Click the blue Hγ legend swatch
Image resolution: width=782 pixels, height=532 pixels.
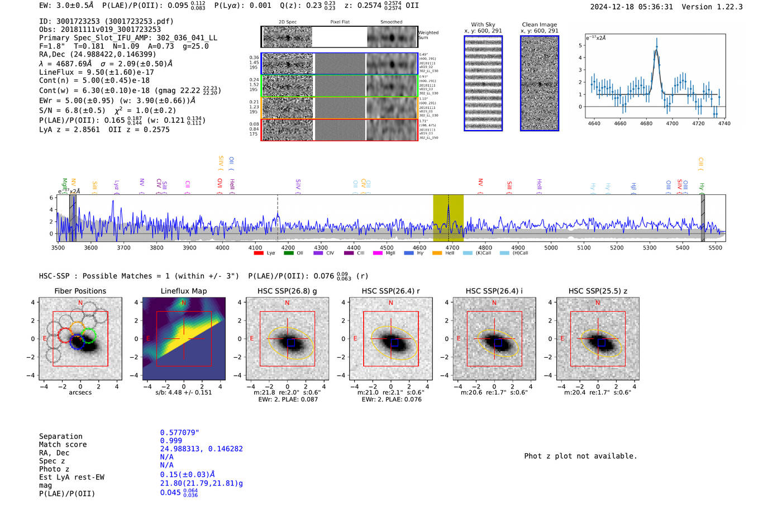coord(409,253)
